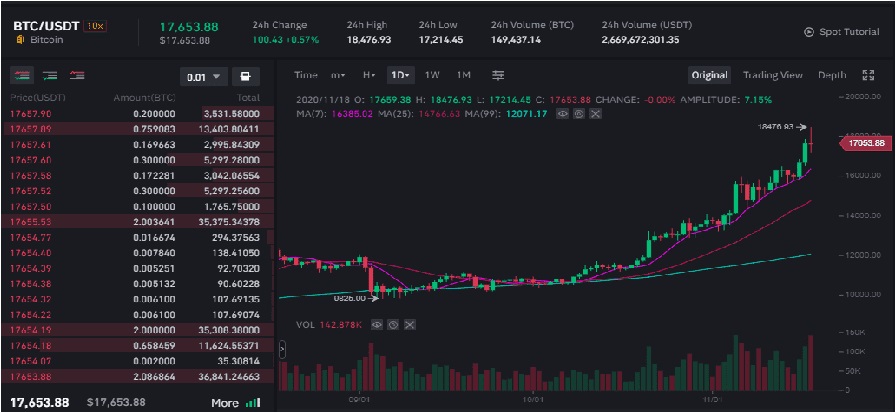Open the MA indicator settings icon
896x412 pixels.
pos(579,114)
